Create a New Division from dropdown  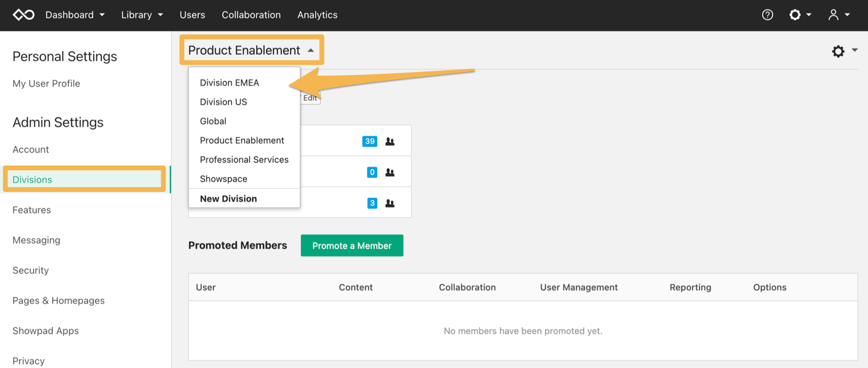click(244, 198)
